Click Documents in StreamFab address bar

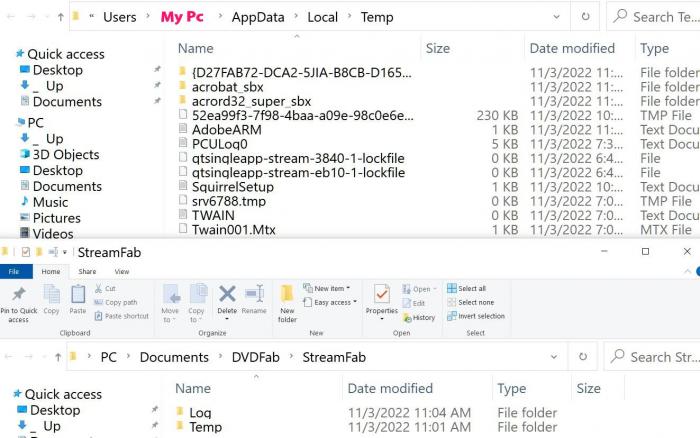[174, 357]
